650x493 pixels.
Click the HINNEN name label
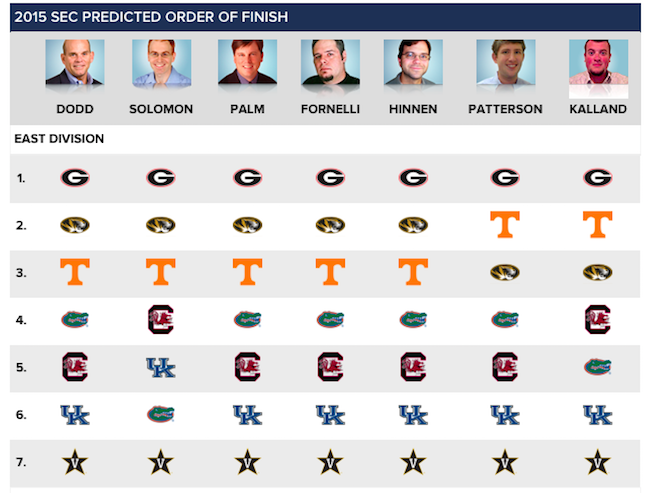click(413, 109)
